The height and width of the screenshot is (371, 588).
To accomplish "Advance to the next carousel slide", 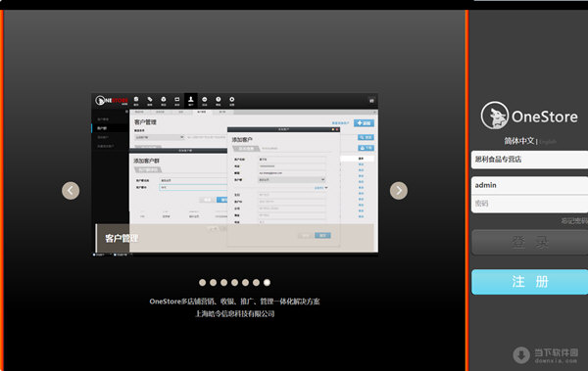I will click(x=399, y=191).
